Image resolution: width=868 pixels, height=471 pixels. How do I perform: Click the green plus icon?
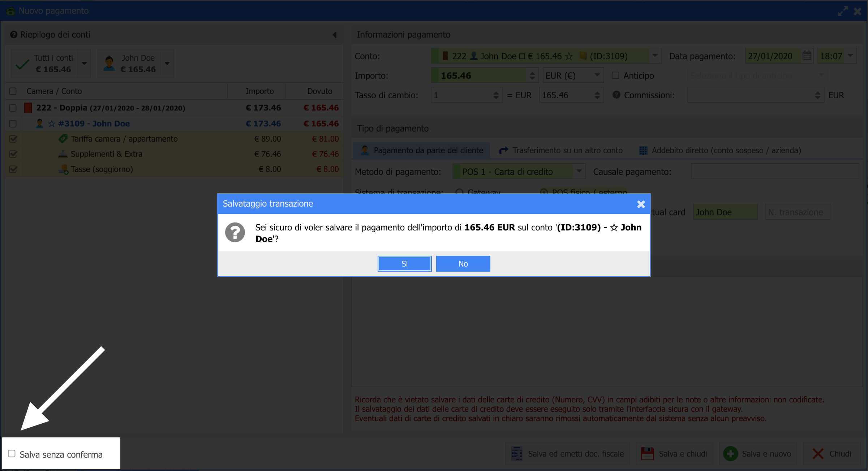coord(730,454)
